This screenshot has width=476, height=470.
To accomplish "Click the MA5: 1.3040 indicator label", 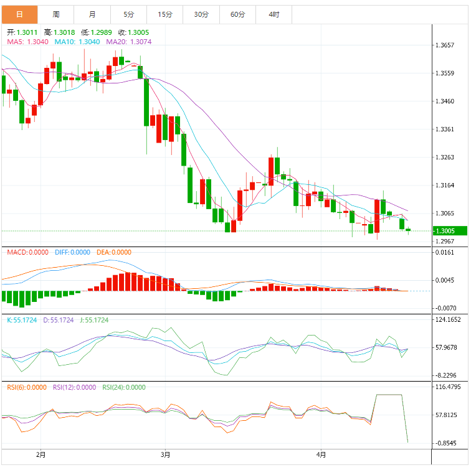I will (27, 42).
